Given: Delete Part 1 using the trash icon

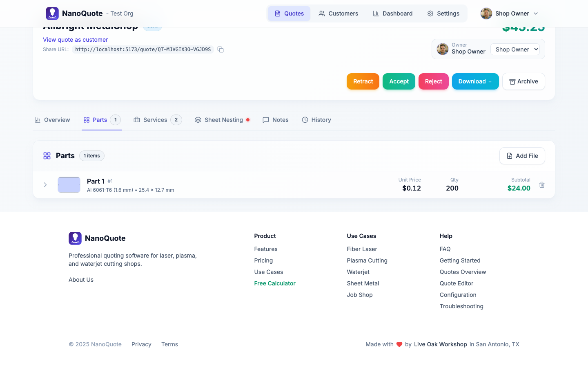Looking at the screenshot, I should pos(542,185).
